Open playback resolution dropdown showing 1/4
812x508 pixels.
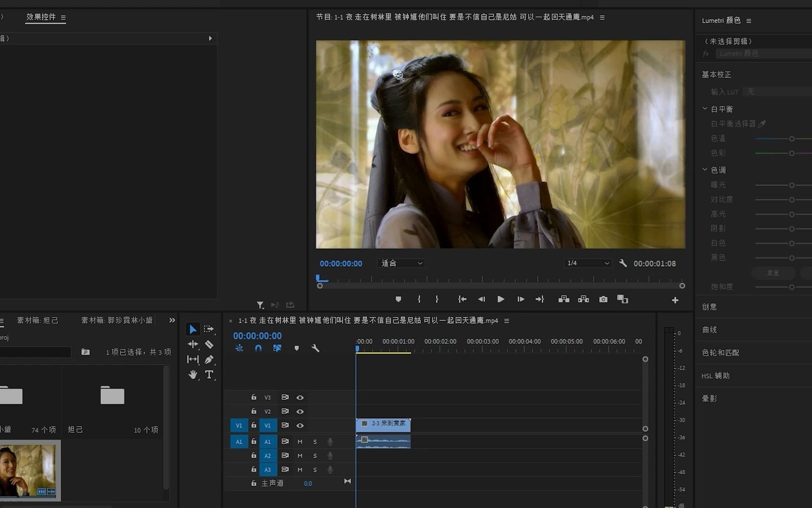point(587,263)
